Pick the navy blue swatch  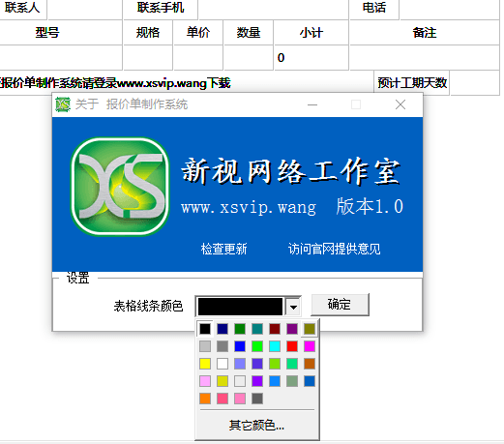tap(222, 329)
